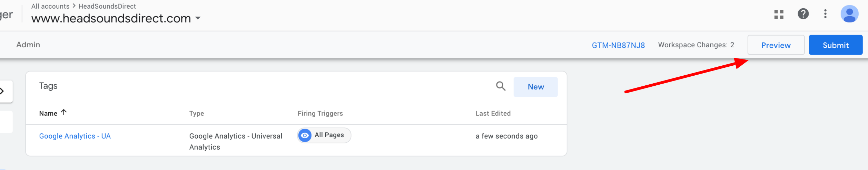Open the three-dot more options menu

(825, 14)
